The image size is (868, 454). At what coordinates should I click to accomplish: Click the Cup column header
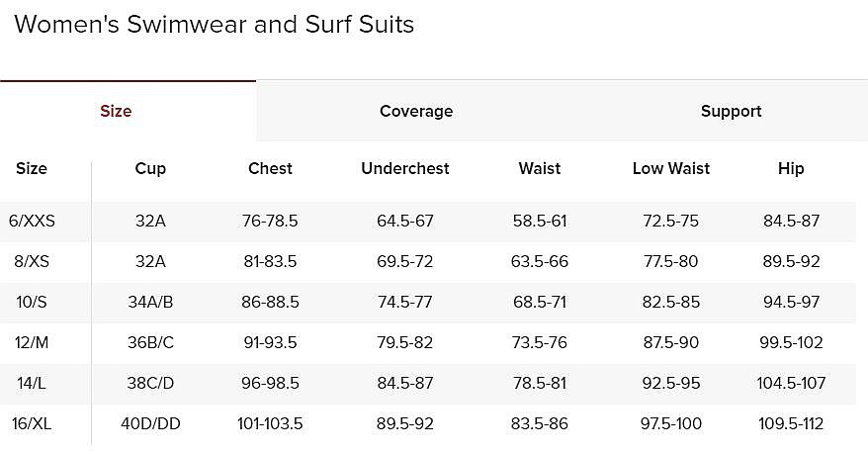pos(150,168)
